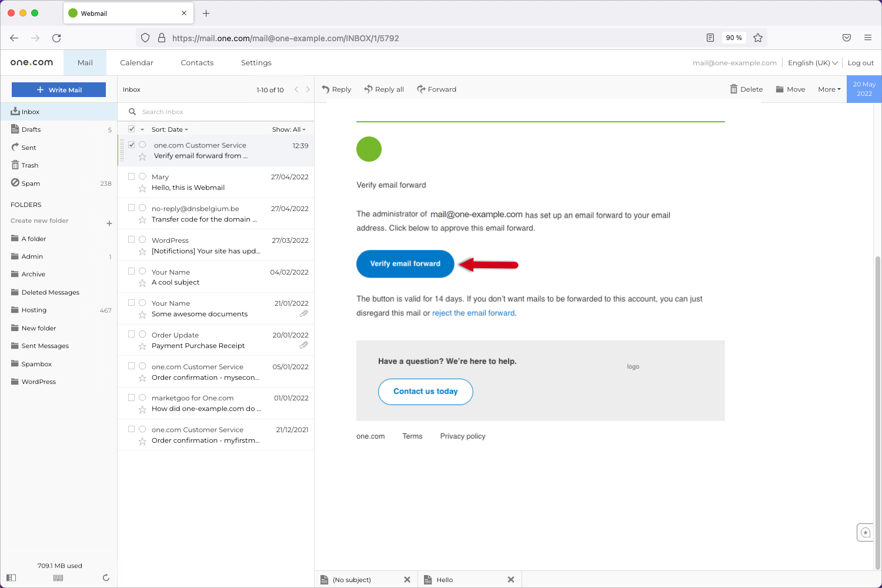Open the Spam folder icon

[15, 183]
